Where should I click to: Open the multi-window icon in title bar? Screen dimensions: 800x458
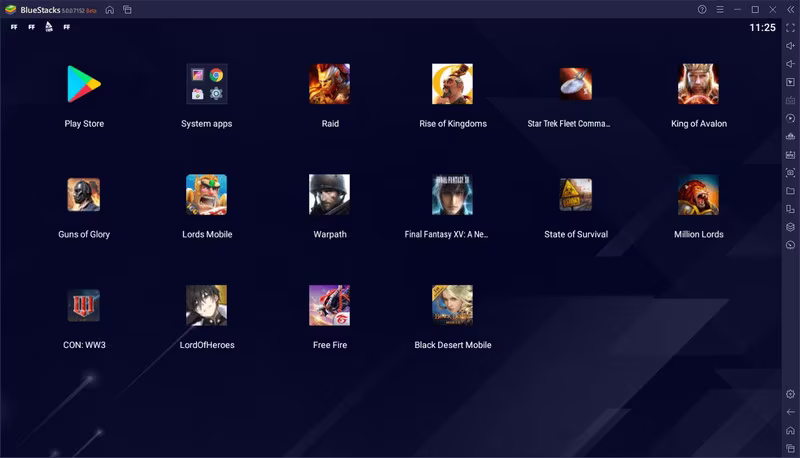pos(128,10)
